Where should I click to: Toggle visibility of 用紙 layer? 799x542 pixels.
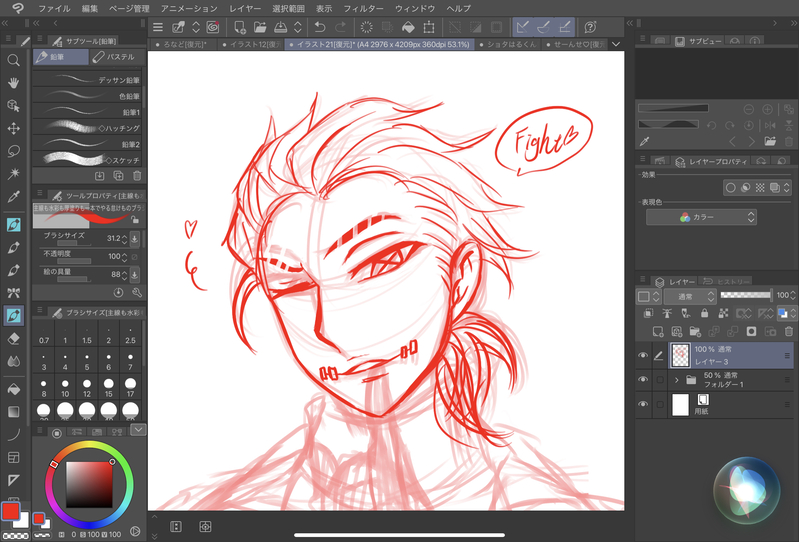(x=643, y=404)
